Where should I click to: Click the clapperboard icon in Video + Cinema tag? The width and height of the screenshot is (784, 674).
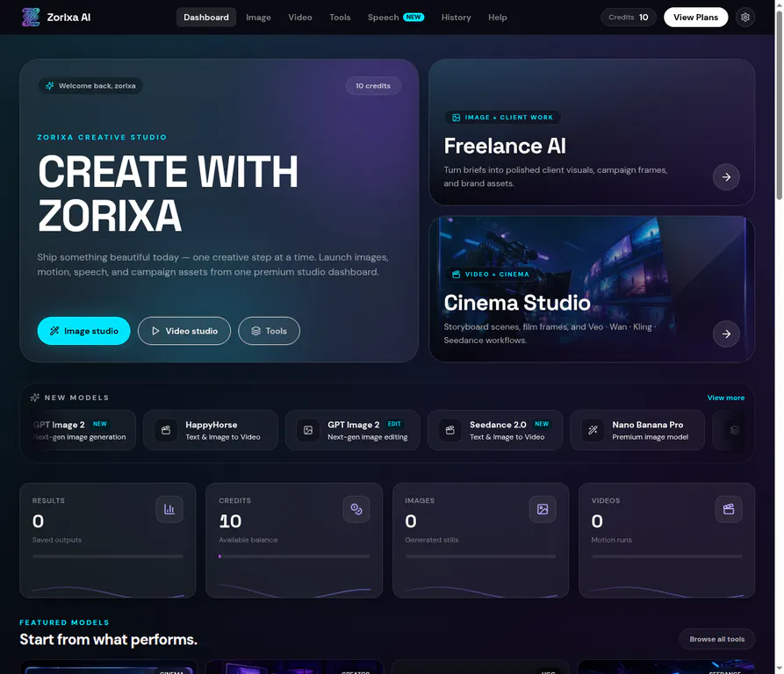click(456, 275)
